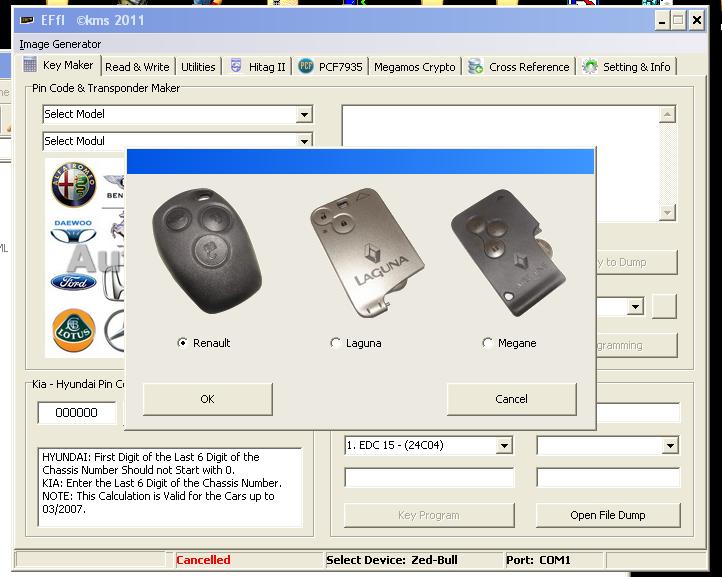This screenshot has height=577, width=722.
Task: Click the empty field above Open File Dump
Action: [x=608, y=478]
